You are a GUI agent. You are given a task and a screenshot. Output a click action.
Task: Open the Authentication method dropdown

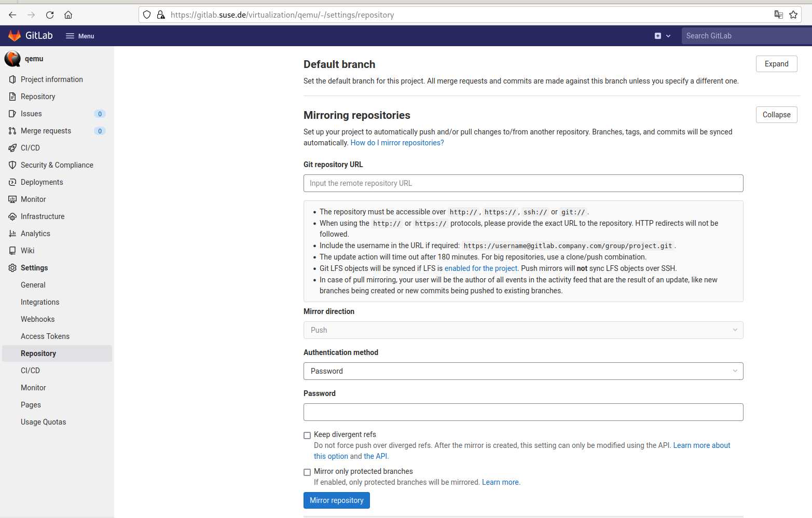[x=523, y=371]
